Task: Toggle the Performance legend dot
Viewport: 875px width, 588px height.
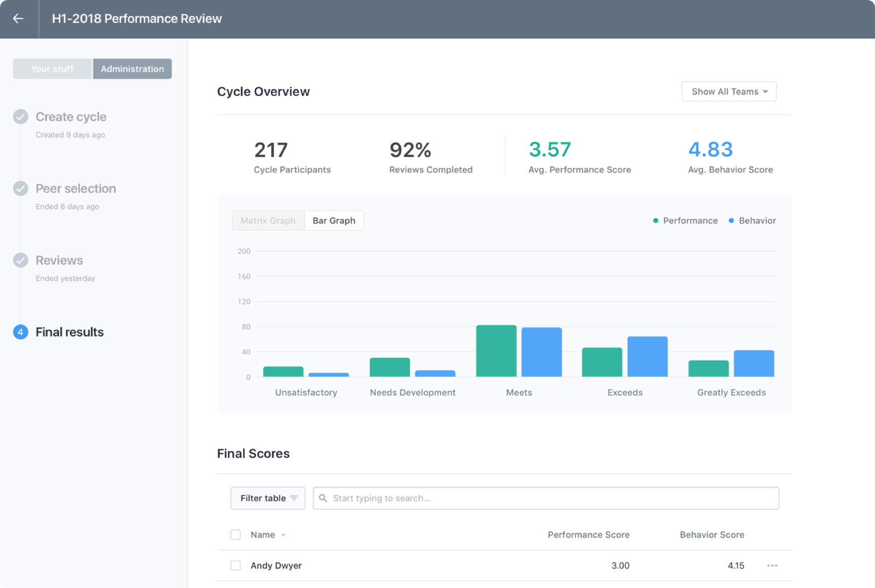Action: tap(655, 220)
